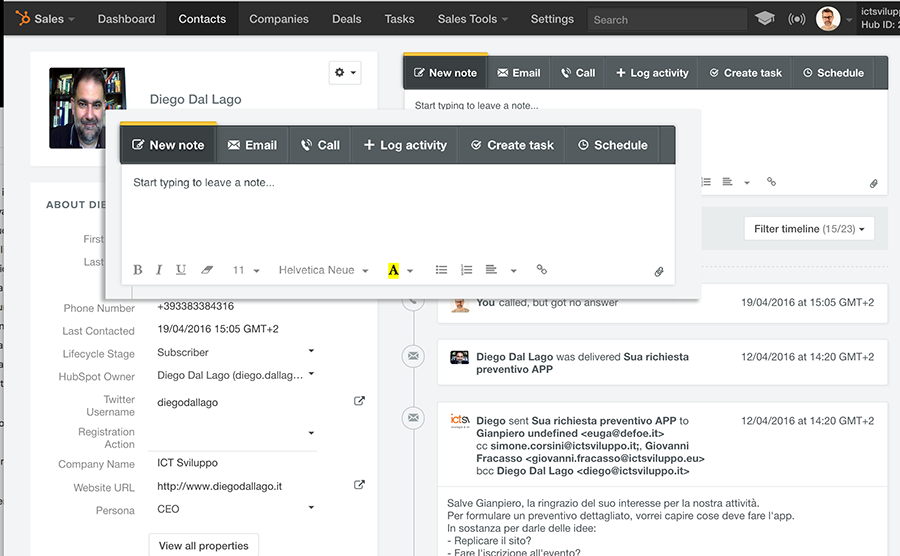
Task: Open alignment options arrow in enlarged editor
Action: tap(514, 270)
